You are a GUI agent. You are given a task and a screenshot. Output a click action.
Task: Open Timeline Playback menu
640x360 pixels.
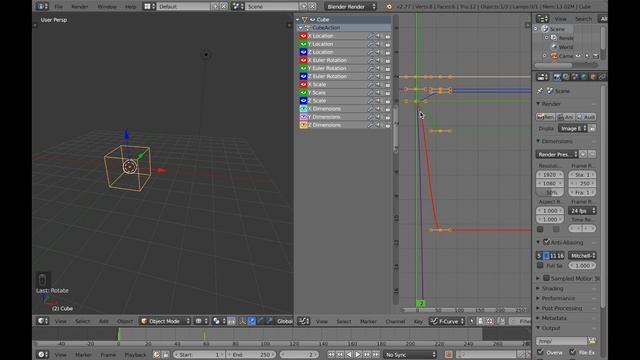point(135,355)
